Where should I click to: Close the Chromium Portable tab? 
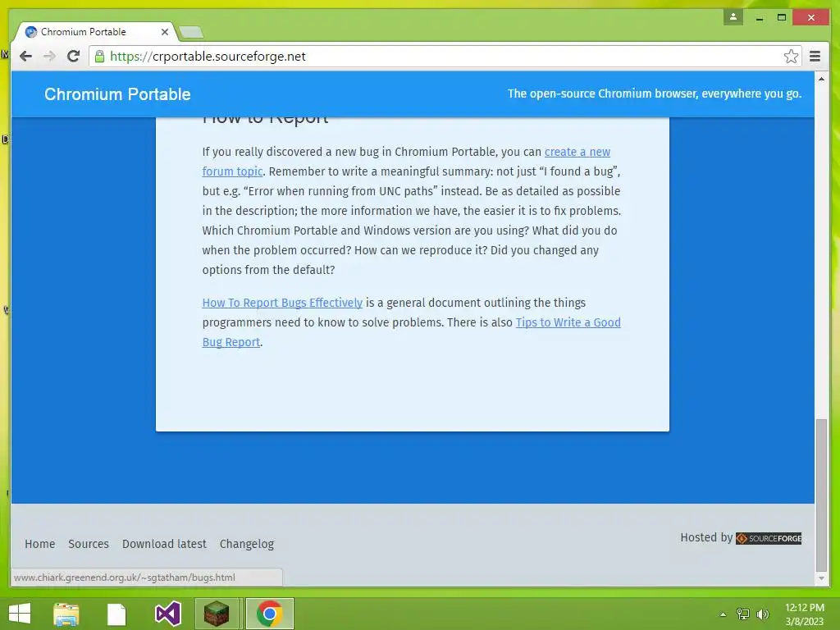(164, 32)
